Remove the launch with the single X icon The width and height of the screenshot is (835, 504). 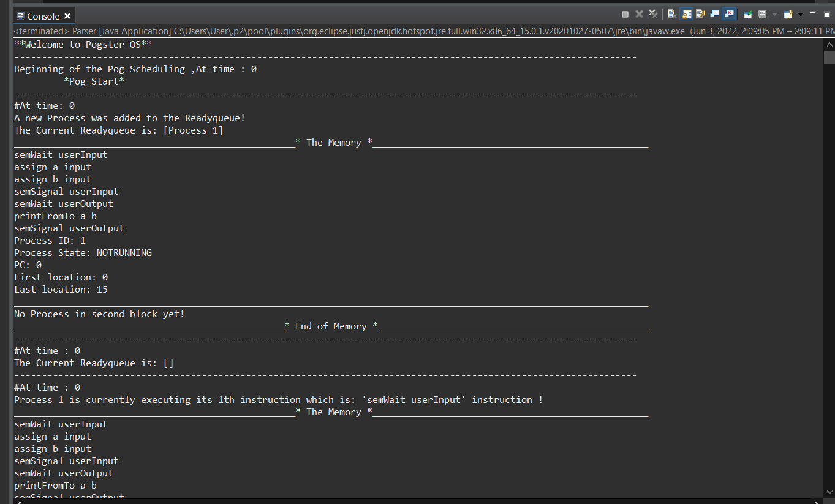pos(639,14)
